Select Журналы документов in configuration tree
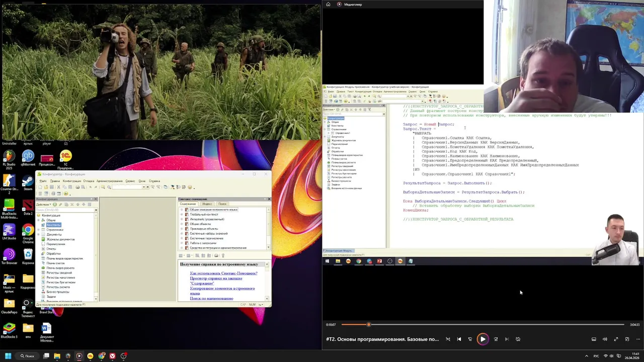The width and height of the screenshot is (644, 362). tap(60, 239)
